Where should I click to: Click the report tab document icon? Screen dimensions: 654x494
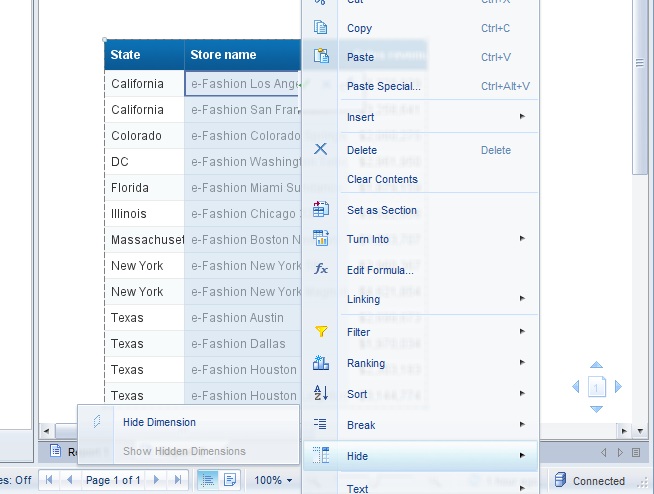(55, 451)
